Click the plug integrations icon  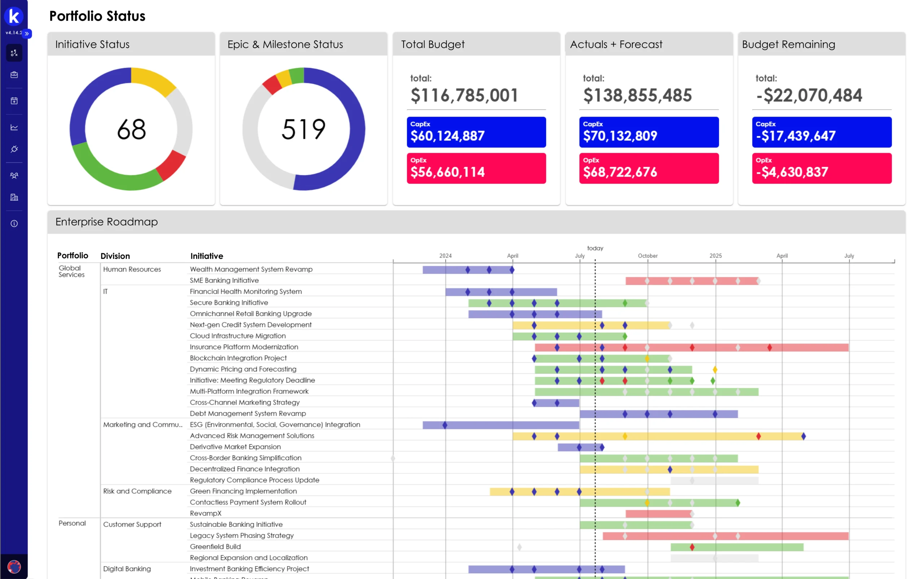[14, 149]
